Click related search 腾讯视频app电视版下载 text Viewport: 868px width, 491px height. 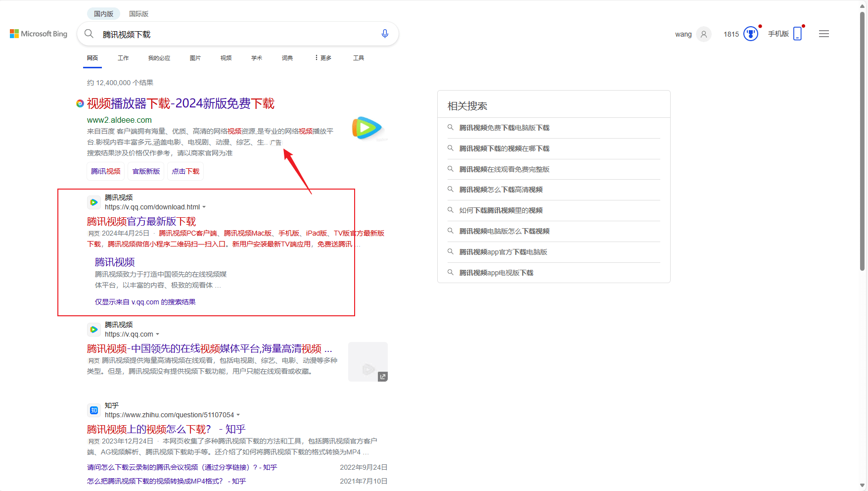[x=496, y=273]
